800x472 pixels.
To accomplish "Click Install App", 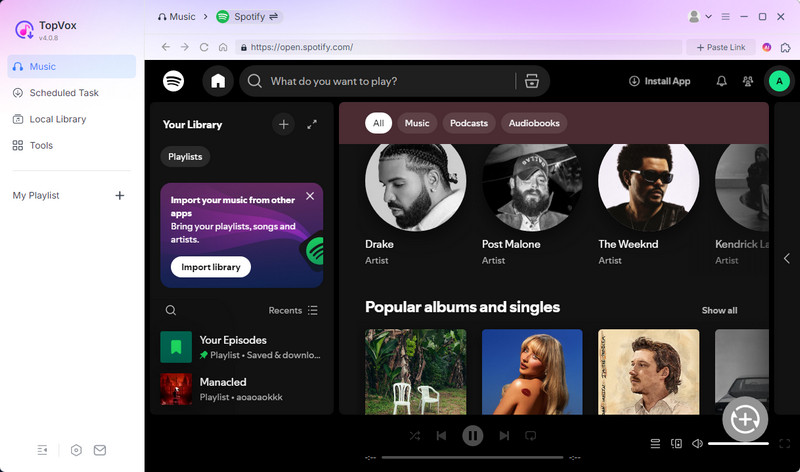I will 660,81.
